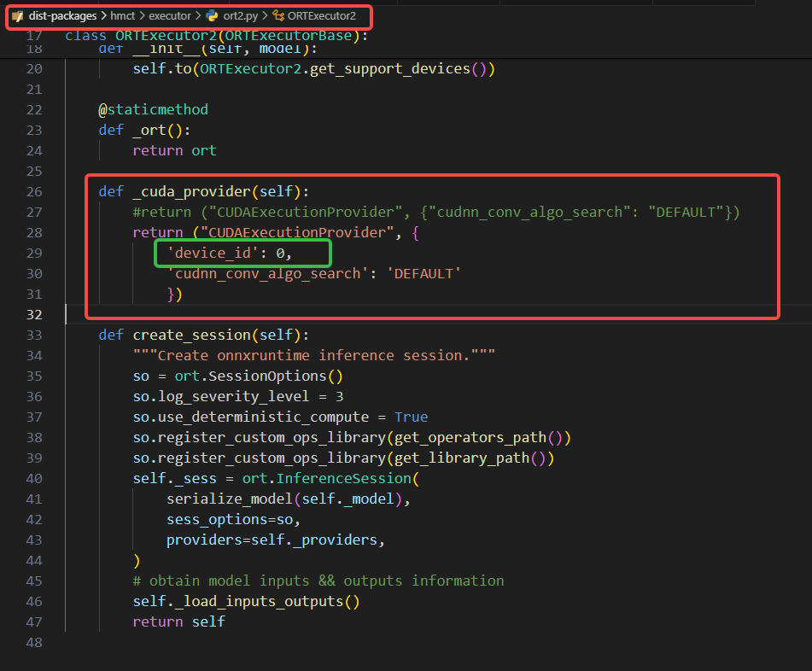The height and width of the screenshot is (671, 812).
Task: Select the ORTExecutor2 symbol breadcrumb
Action: tap(321, 16)
